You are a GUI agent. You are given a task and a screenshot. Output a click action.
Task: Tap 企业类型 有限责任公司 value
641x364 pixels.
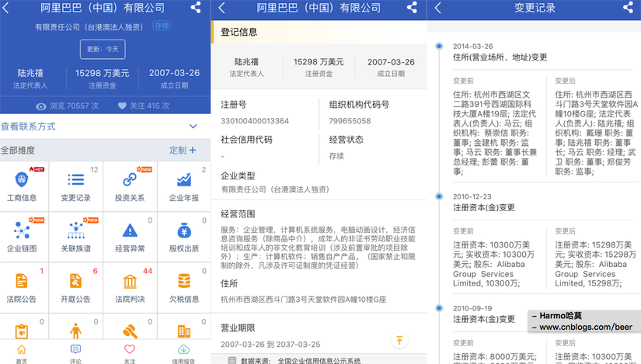(275, 189)
